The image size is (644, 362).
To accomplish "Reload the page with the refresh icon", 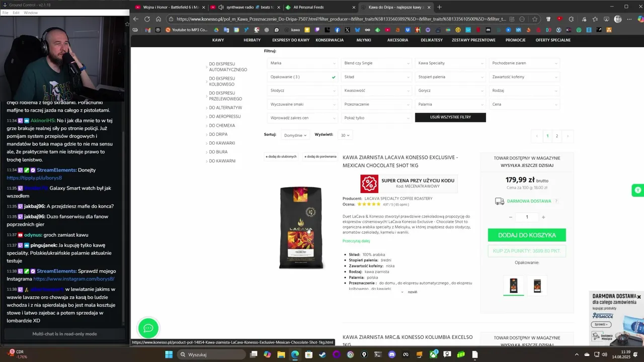I will tap(147, 19).
